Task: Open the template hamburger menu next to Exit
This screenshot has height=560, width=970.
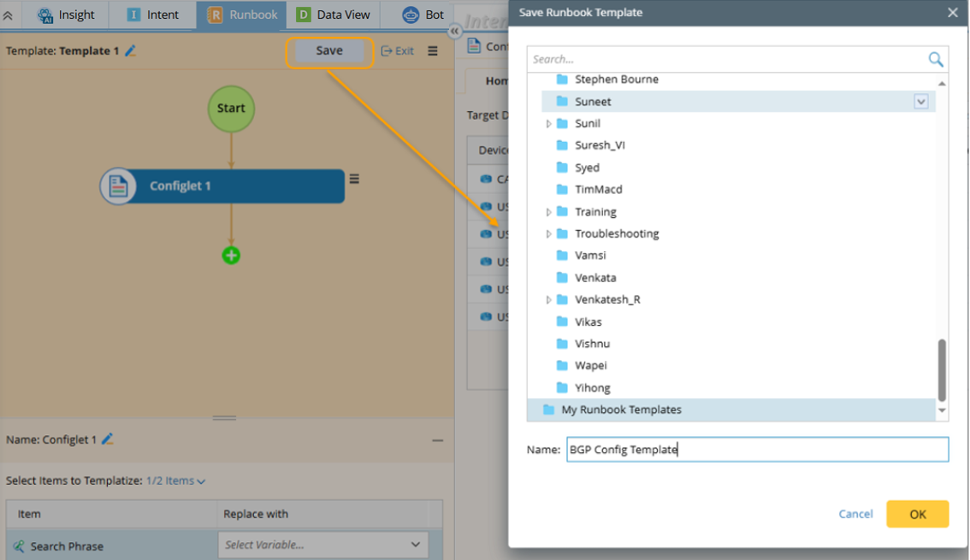Action: click(x=433, y=50)
